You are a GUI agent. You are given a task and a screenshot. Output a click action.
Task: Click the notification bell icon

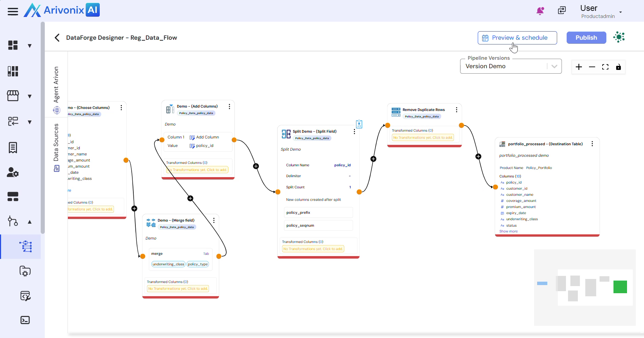pos(540,11)
